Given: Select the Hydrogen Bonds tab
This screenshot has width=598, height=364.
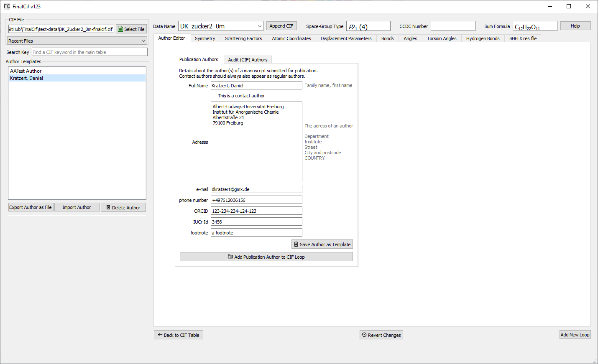Looking at the screenshot, I should pos(483,38).
